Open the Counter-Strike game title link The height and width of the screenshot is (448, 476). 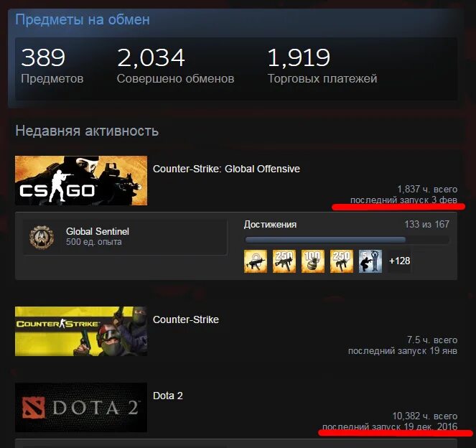click(x=186, y=319)
